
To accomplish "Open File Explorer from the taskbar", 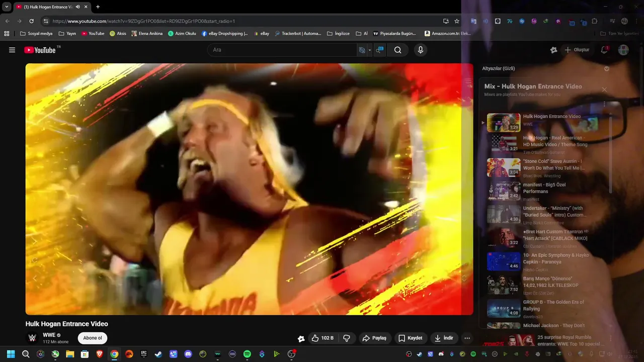I will [x=70, y=354].
